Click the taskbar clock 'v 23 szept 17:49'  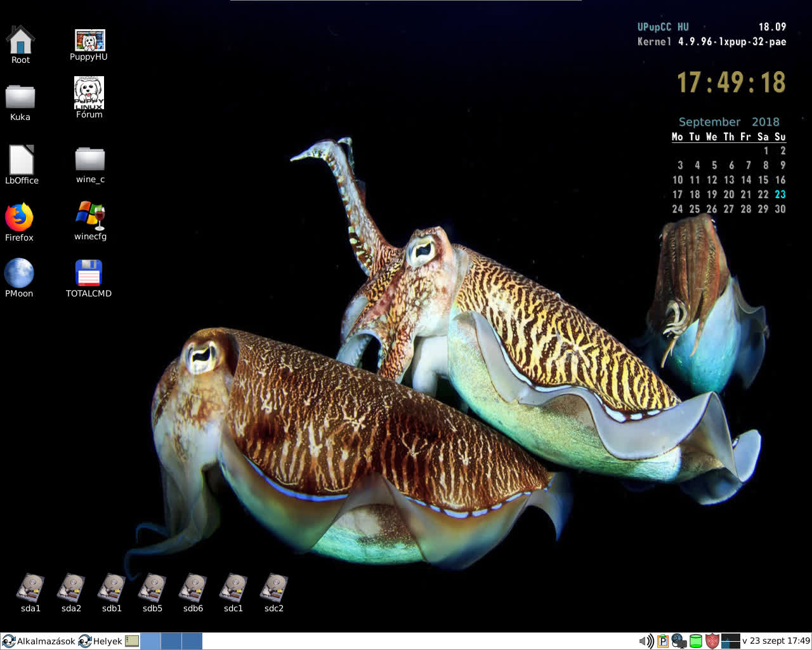[x=776, y=641]
